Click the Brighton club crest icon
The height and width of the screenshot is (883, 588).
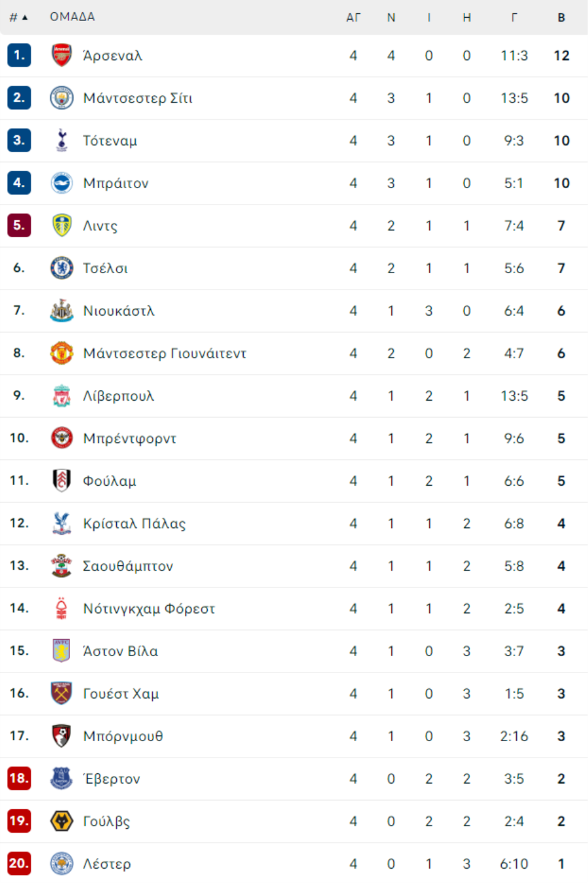[61, 183]
